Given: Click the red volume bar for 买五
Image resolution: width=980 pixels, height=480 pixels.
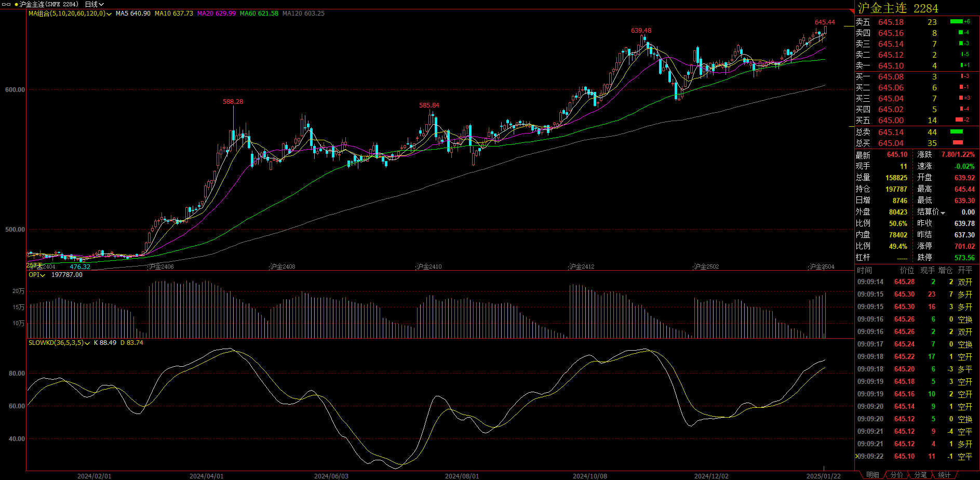Looking at the screenshot, I should click(x=959, y=120).
